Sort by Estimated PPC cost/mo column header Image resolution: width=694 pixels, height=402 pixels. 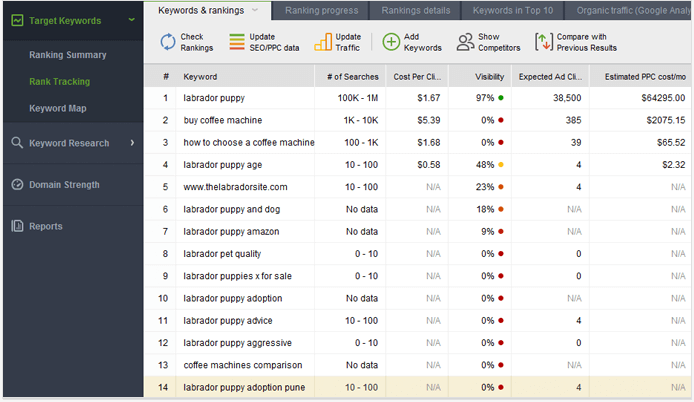click(640, 77)
